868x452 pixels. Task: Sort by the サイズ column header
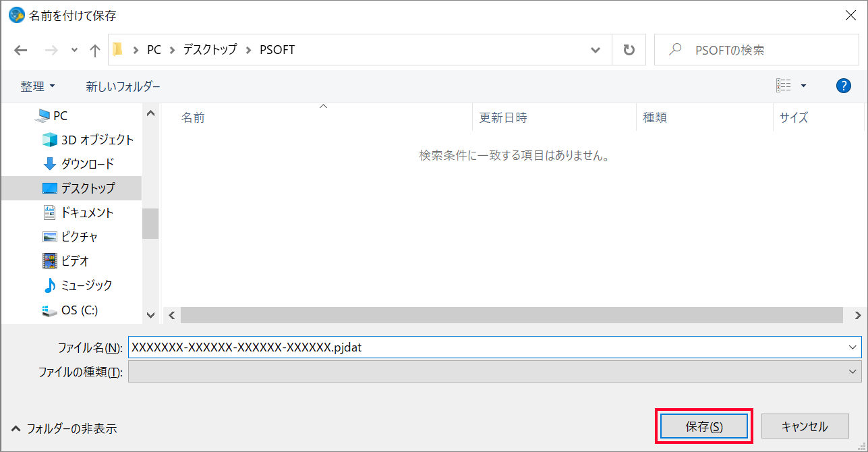coord(794,117)
